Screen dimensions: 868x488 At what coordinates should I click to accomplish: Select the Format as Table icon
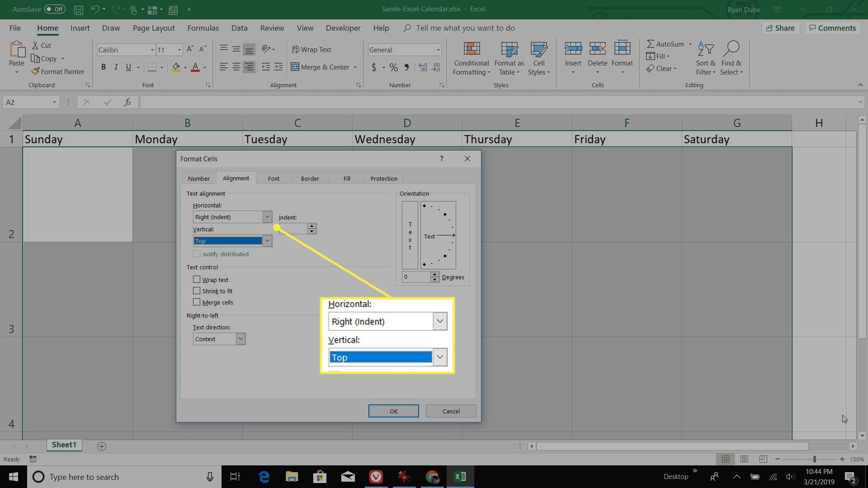tap(509, 58)
